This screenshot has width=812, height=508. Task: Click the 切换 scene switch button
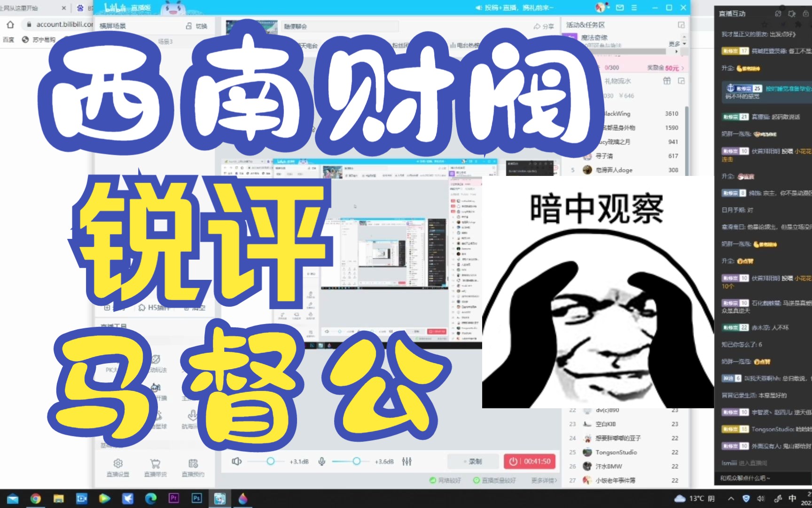tap(197, 26)
